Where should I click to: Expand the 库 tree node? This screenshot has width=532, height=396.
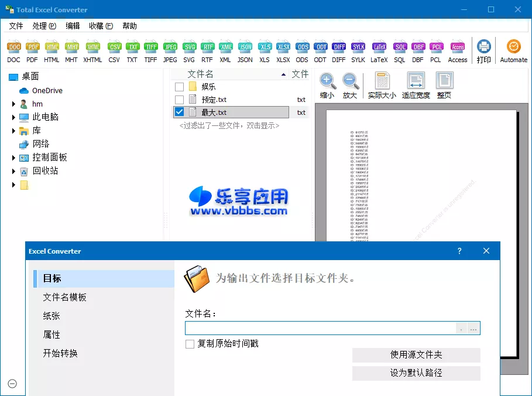click(x=13, y=131)
